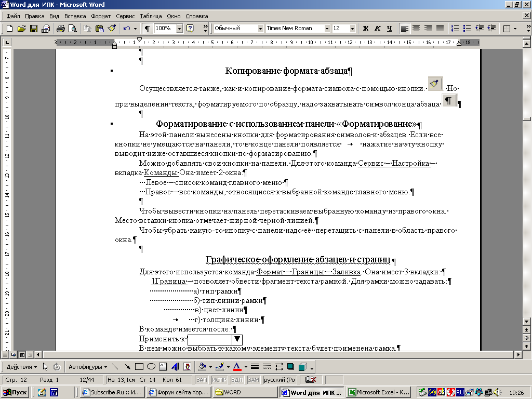Open the Правка menu

[35, 16]
